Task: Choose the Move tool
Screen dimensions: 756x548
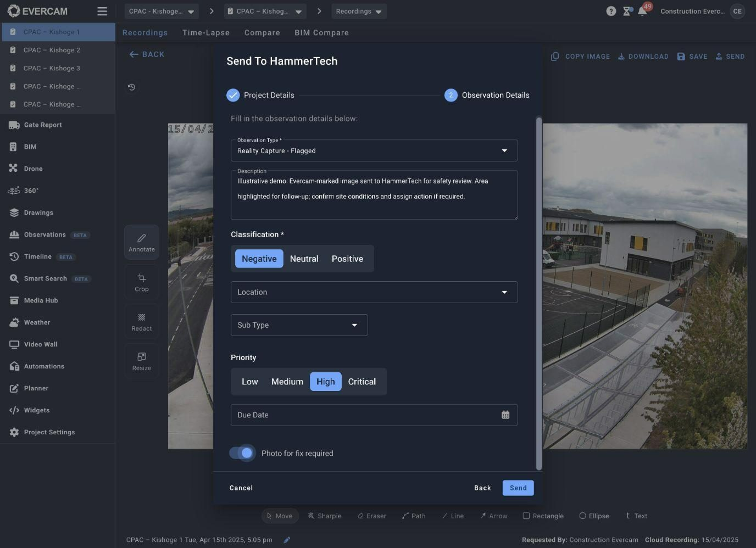Action: coord(280,516)
